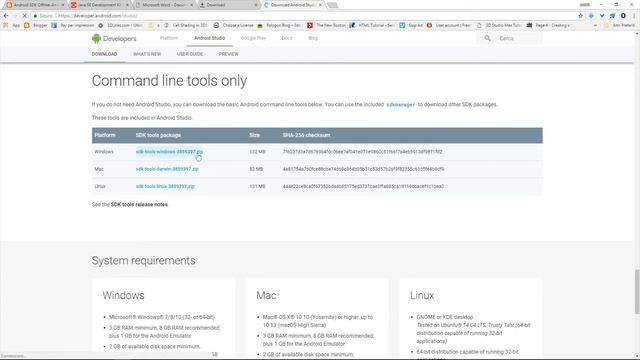Screen dimensions: 640x360
Task: Click the SDK tools package column header
Action: pyautogui.click(x=158, y=135)
